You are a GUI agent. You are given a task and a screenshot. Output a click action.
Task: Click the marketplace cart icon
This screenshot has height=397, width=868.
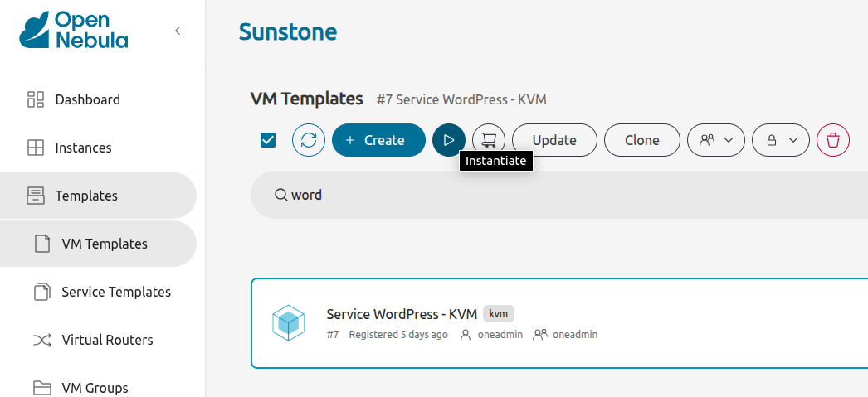tap(489, 140)
